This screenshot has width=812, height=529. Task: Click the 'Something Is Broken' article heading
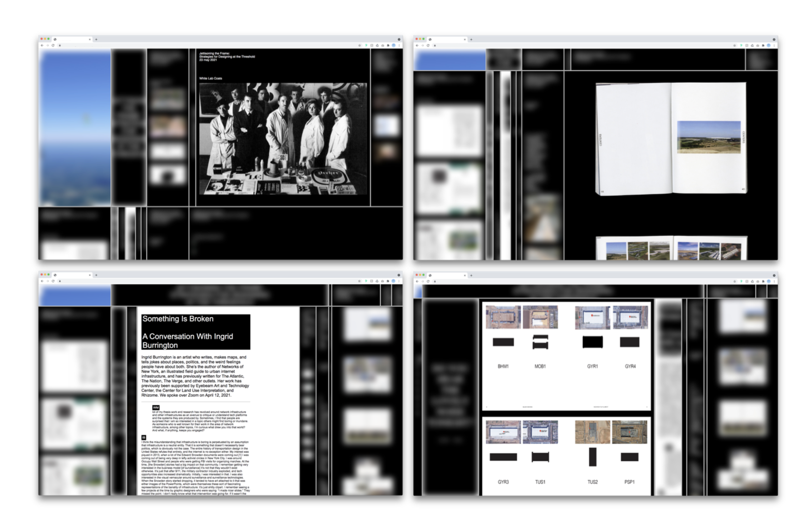[x=178, y=319]
